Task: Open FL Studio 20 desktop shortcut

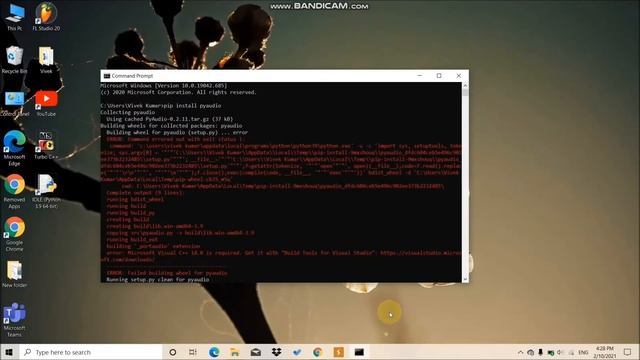Action: pyautogui.click(x=46, y=17)
